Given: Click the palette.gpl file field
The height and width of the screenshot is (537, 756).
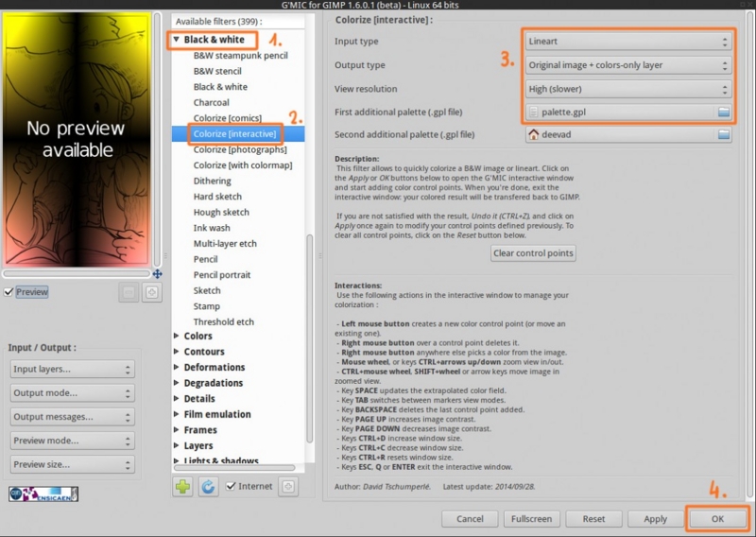Looking at the screenshot, I should click(x=628, y=112).
